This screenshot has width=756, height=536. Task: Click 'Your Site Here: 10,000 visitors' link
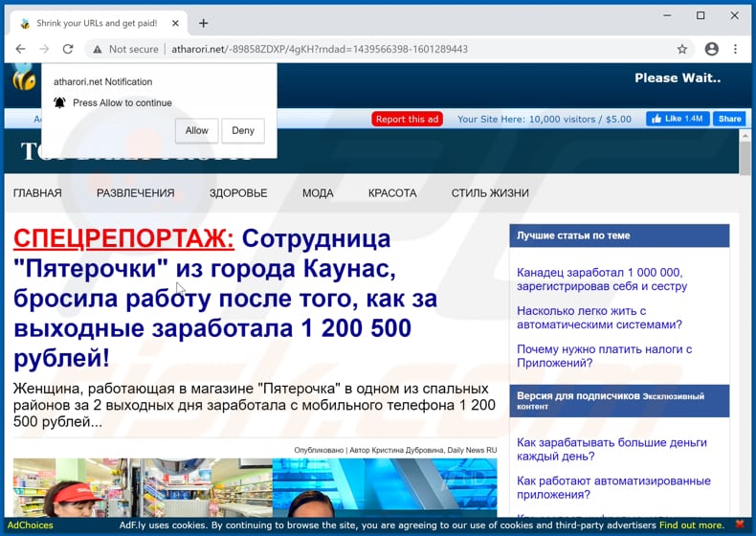tap(545, 120)
